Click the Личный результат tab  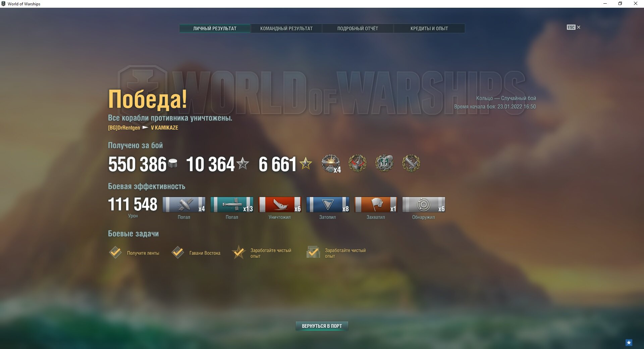215,29
